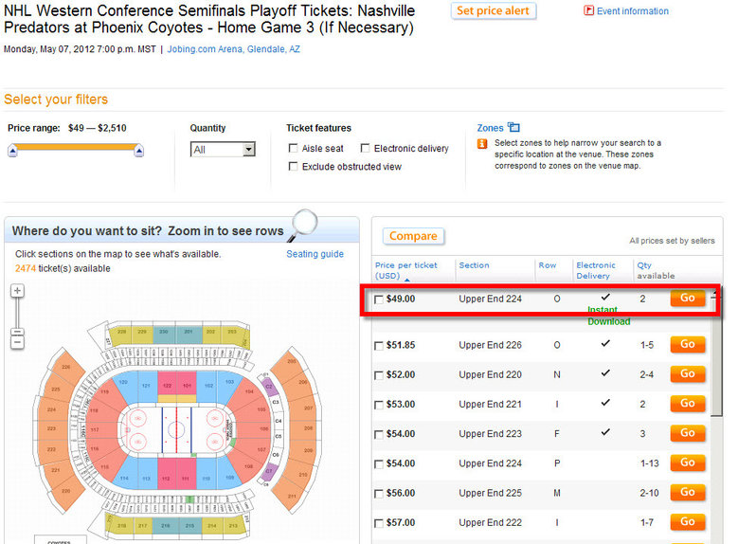Open the Seating guide link

click(x=315, y=254)
